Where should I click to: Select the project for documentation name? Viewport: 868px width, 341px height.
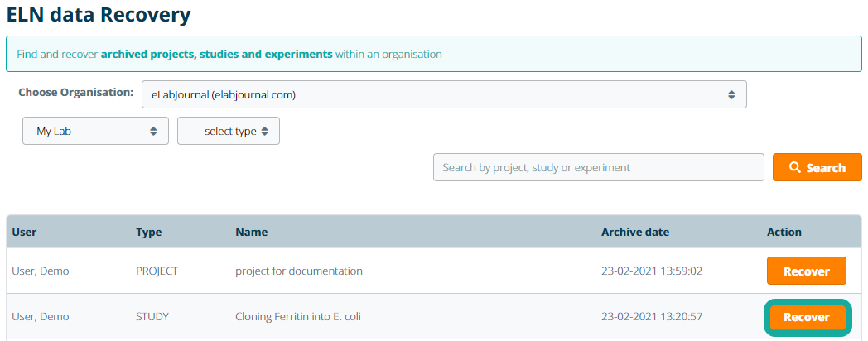point(299,271)
